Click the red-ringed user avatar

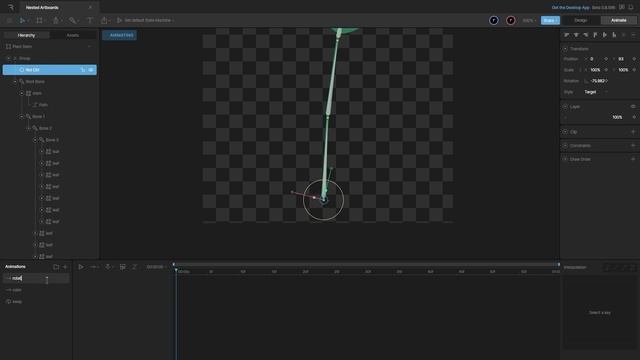tap(510, 20)
